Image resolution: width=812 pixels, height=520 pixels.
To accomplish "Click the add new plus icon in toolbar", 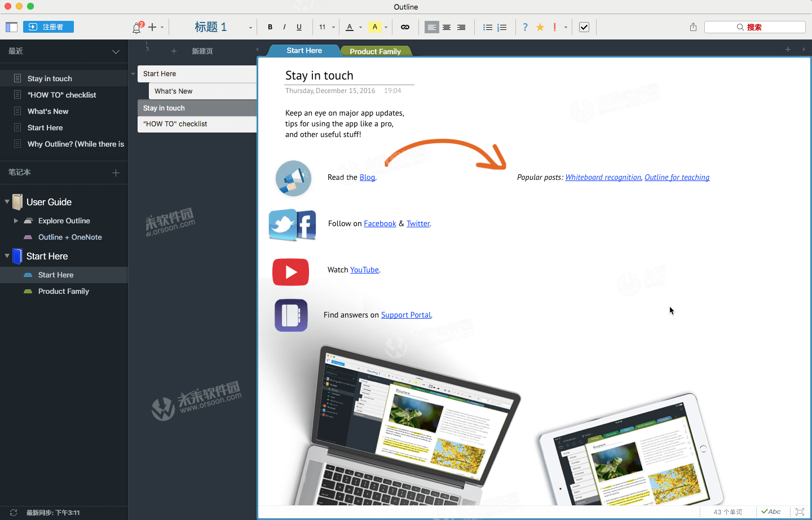I will tap(152, 27).
